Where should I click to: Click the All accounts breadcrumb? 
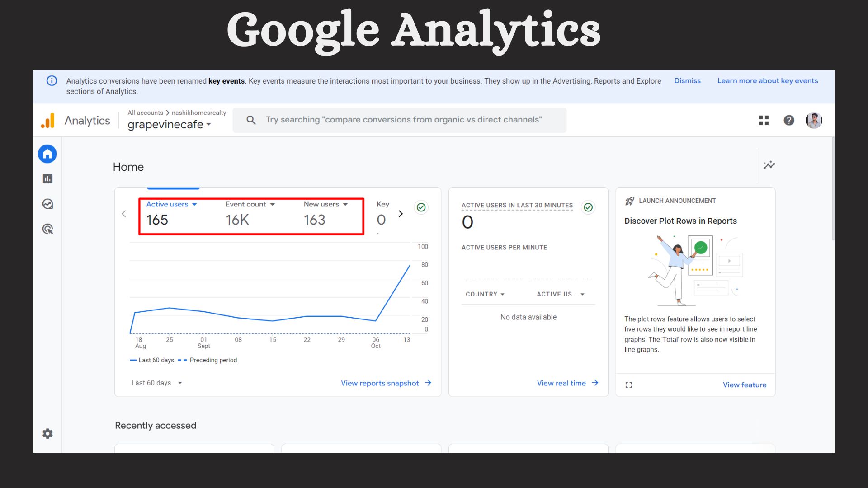click(145, 113)
